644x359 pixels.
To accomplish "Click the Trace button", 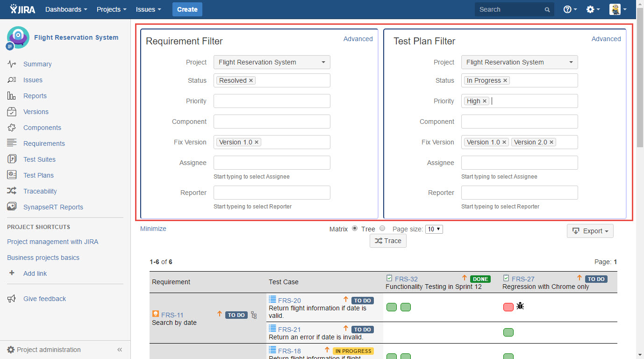I will 388,241.
